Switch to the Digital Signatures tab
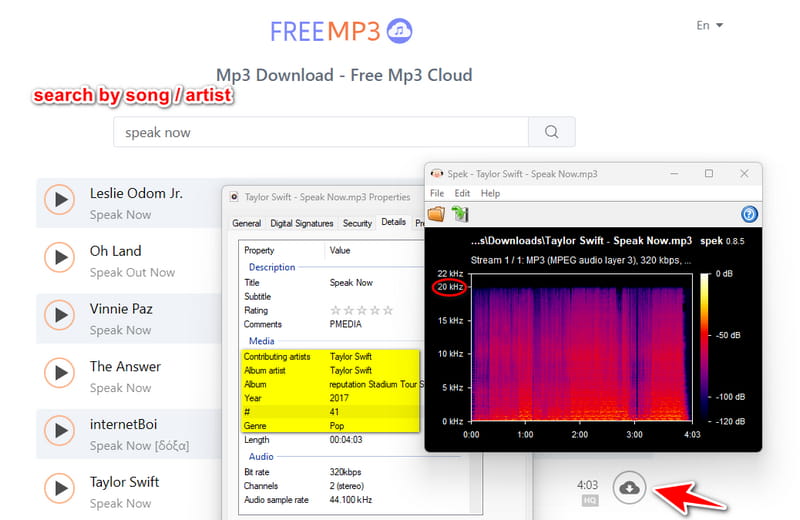The image size is (800, 520). pos(302,223)
